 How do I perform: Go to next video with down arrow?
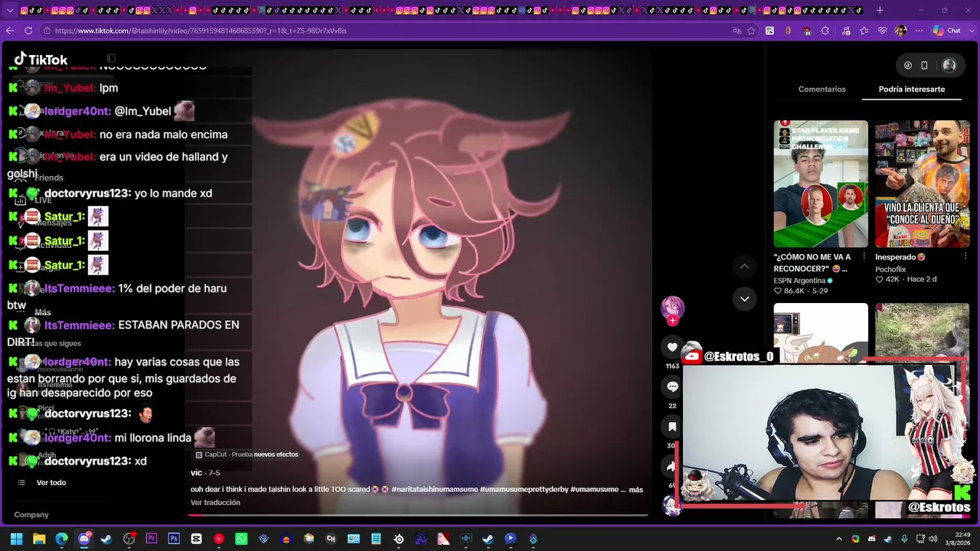point(744,299)
